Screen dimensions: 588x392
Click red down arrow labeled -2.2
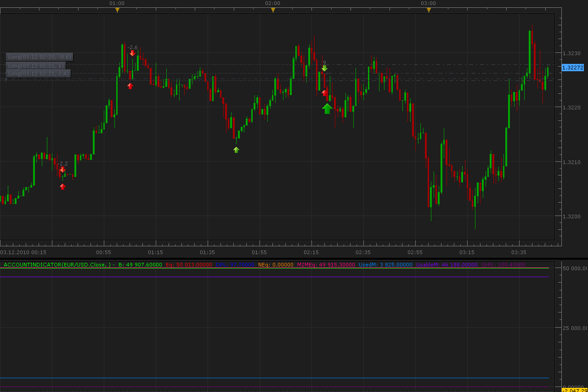pyautogui.click(x=62, y=170)
